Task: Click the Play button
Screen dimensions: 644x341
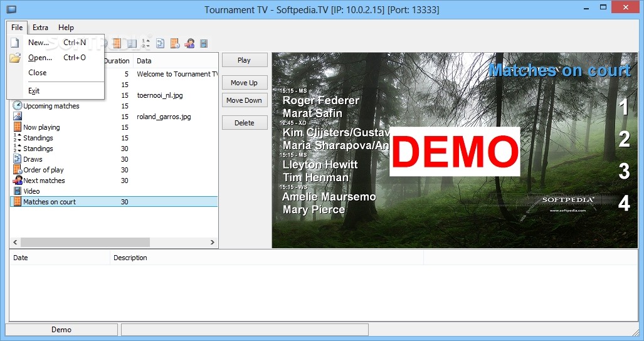Action: click(x=245, y=60)
